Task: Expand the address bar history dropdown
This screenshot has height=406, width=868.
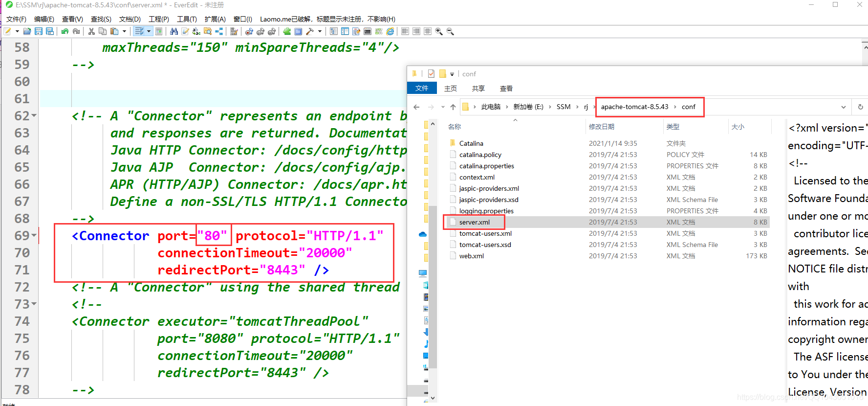Action: [x=844, y=107]
